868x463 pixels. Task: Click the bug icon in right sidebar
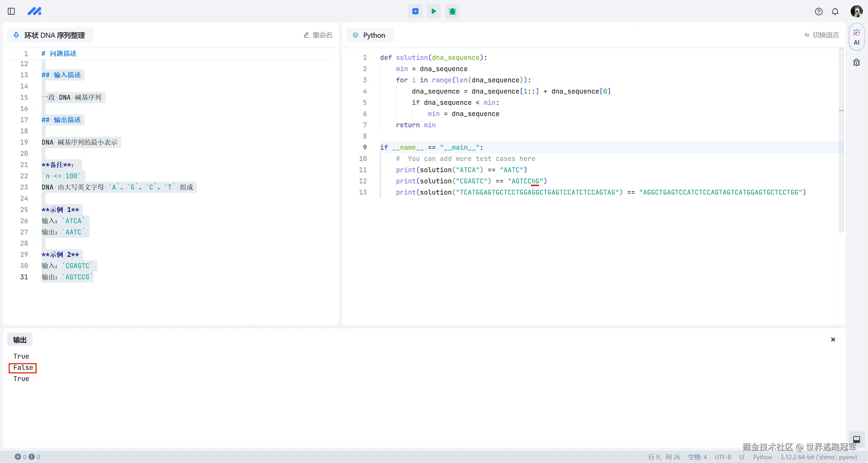tap(856, 63)
